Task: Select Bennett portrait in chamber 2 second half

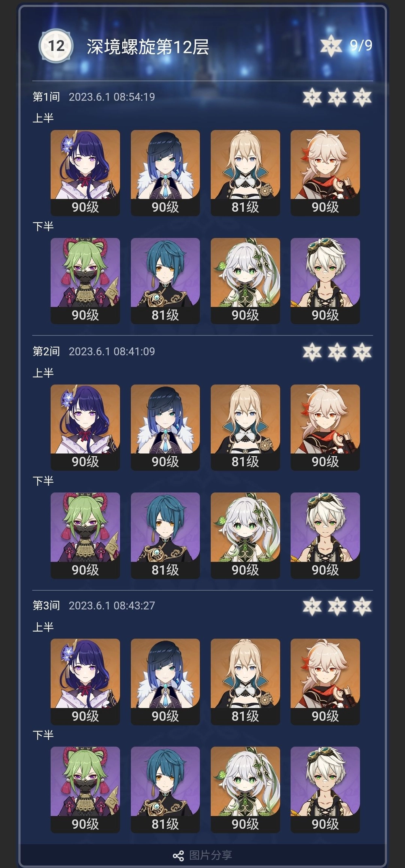Action: coord(325,536)
